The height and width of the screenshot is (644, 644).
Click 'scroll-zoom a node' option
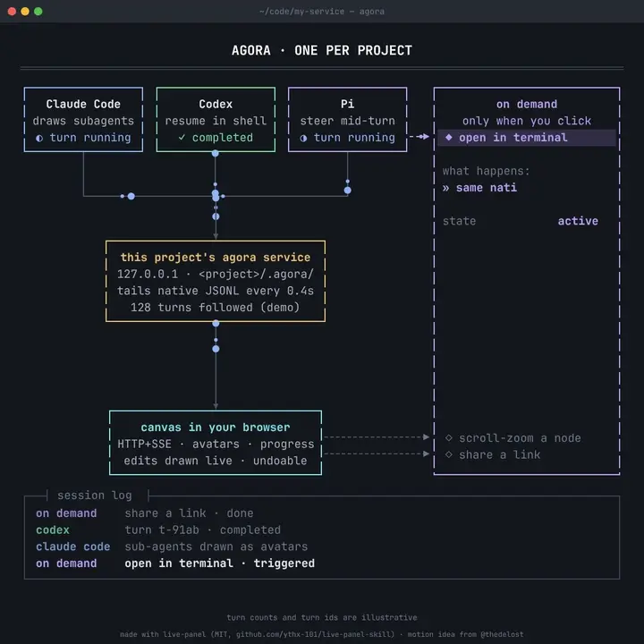point(520,438)
